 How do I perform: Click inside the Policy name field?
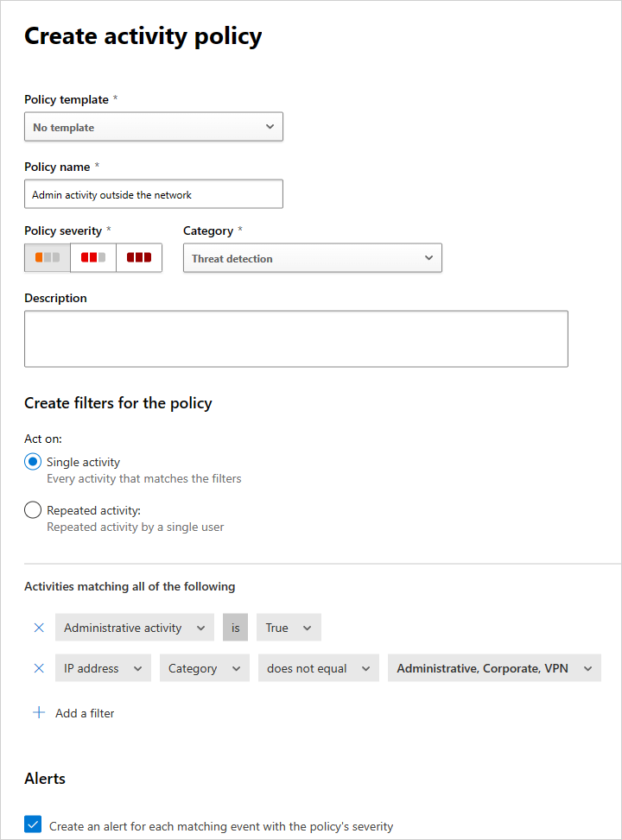point(153,193)
